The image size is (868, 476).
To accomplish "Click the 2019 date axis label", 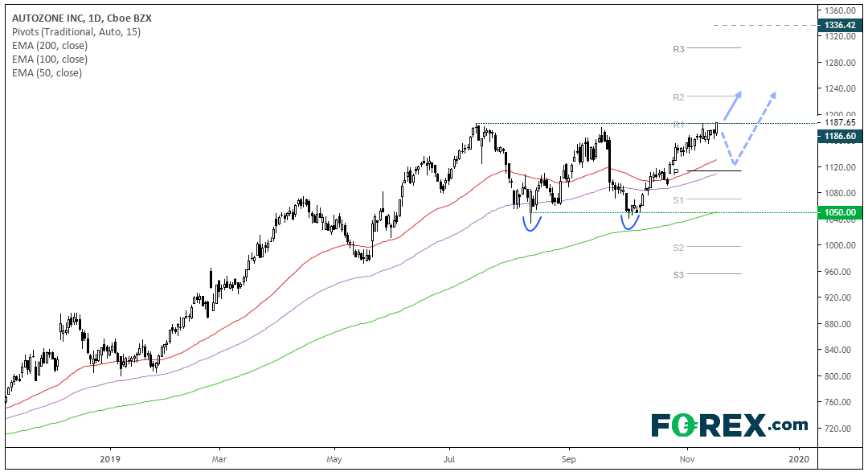I will pos(110,459).
